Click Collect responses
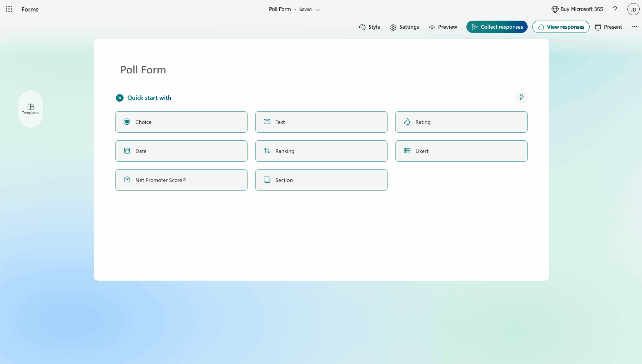 pos(497,27)
